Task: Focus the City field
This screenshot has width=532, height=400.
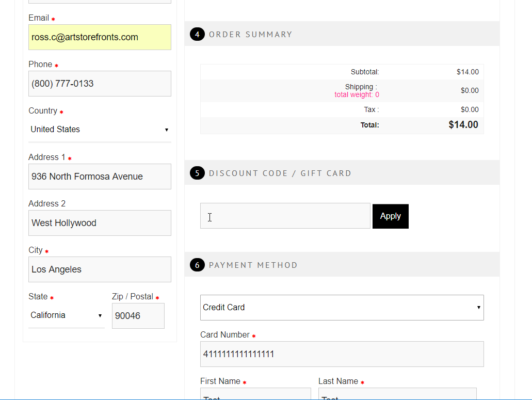Action: [x=100, y=269]
